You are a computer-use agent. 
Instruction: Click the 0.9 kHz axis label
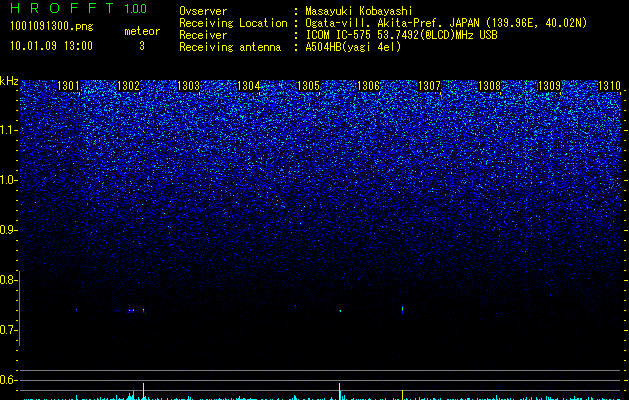tap(8, 230)
